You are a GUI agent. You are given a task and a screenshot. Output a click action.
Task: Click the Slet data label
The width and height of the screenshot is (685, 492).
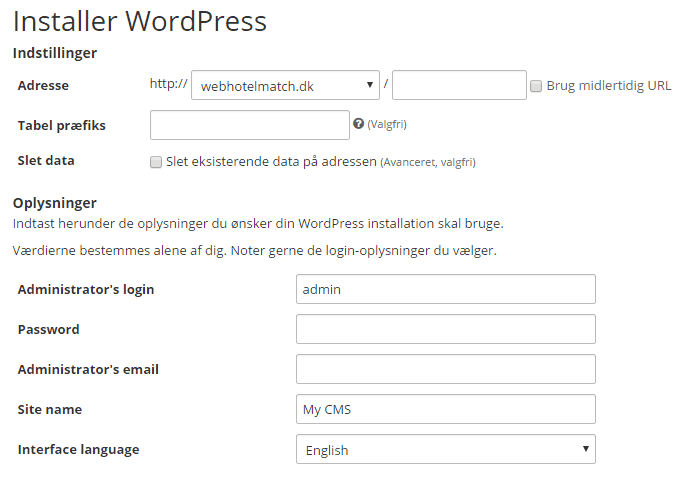tap(46, 160)
